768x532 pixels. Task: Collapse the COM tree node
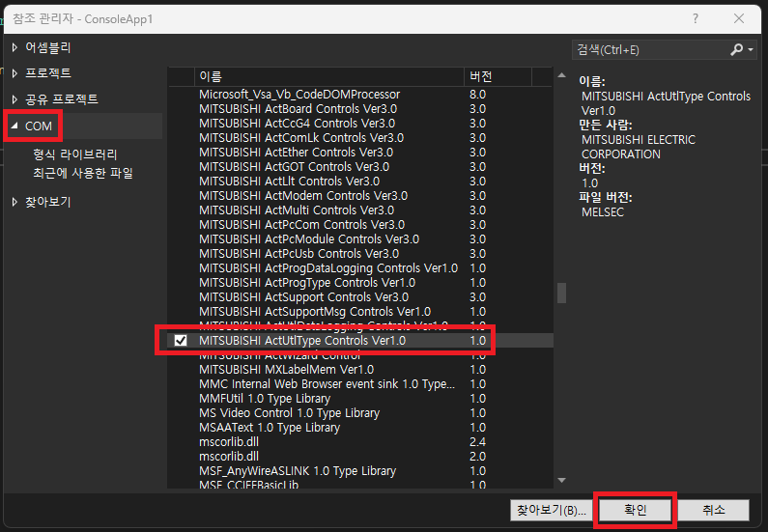click(14, 126)
